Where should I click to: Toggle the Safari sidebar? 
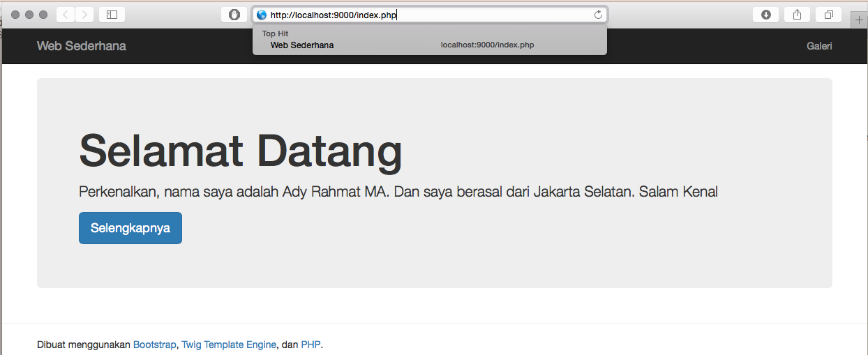(112, 15)
